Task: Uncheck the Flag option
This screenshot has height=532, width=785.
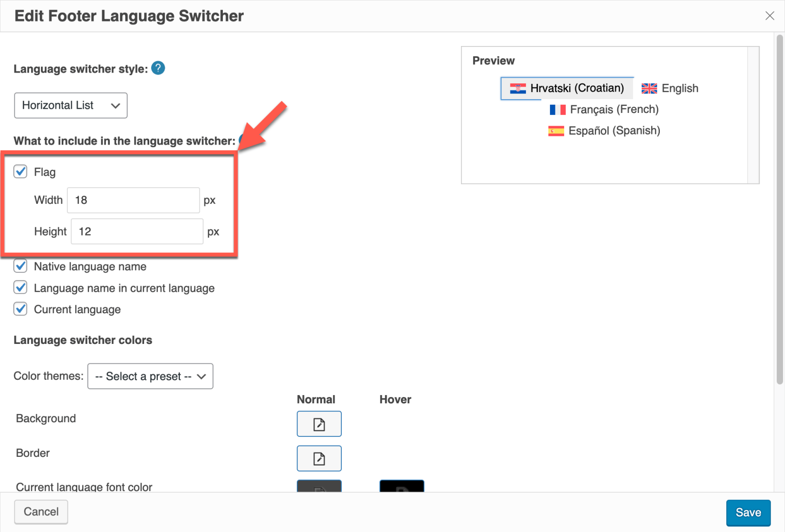Action: [x=20, y=172]
